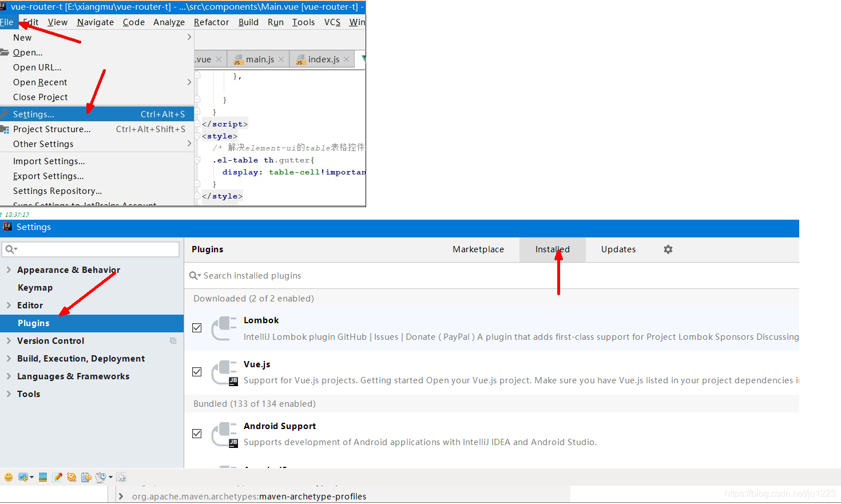This screenshot has height=504, width=841.
Task: Open the Refactor menu
Action: click(211, 22)
